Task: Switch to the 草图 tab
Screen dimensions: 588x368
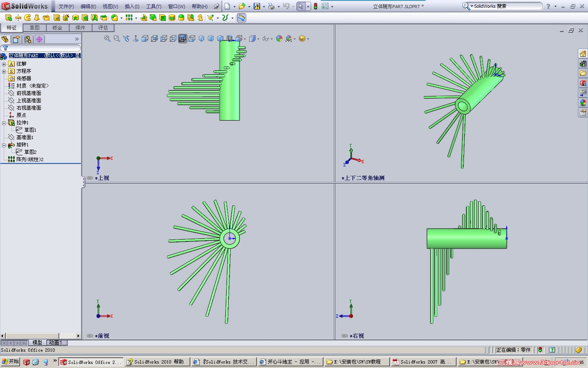Action: click(34, 28)
